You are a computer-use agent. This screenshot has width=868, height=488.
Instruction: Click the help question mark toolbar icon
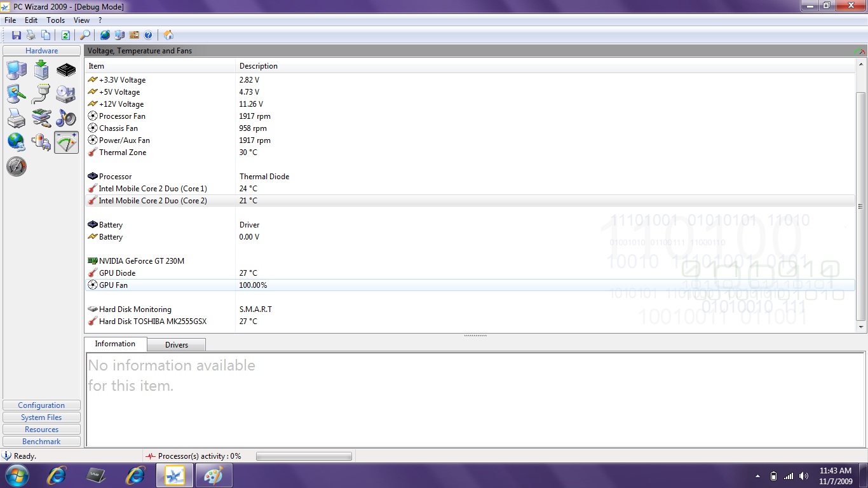coord(148,35)
